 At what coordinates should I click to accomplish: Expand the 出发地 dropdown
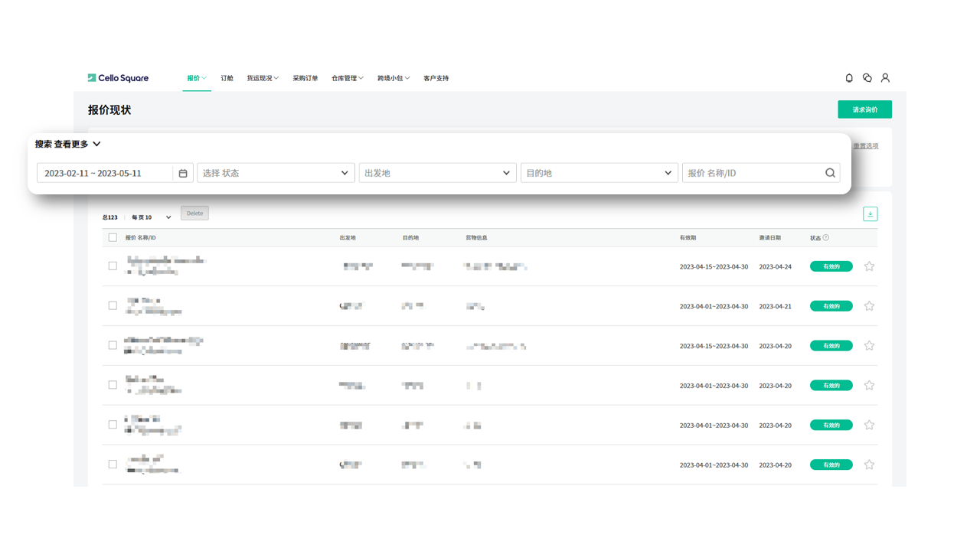(x=437, y=173)
